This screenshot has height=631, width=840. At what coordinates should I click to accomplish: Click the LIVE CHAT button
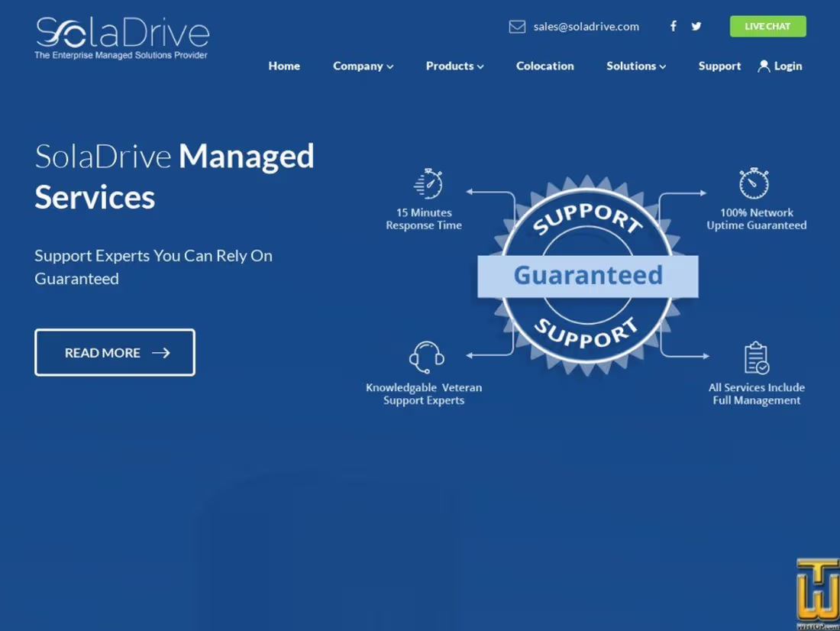click(767, 26)
